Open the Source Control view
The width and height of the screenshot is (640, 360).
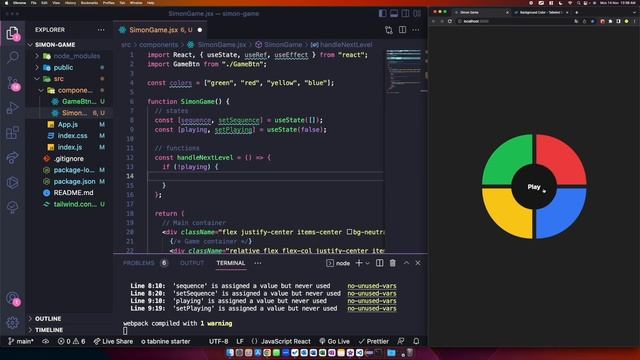[13, 83]
